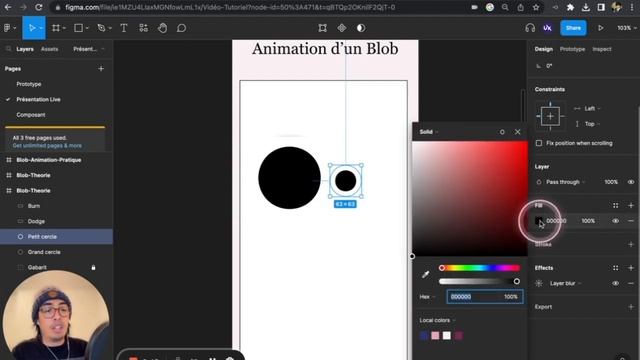Image resolution: width=640 pixels, height=360 pixels.
Task: Click Get unlimited pages & more link
Action: (x=47, y=146)
